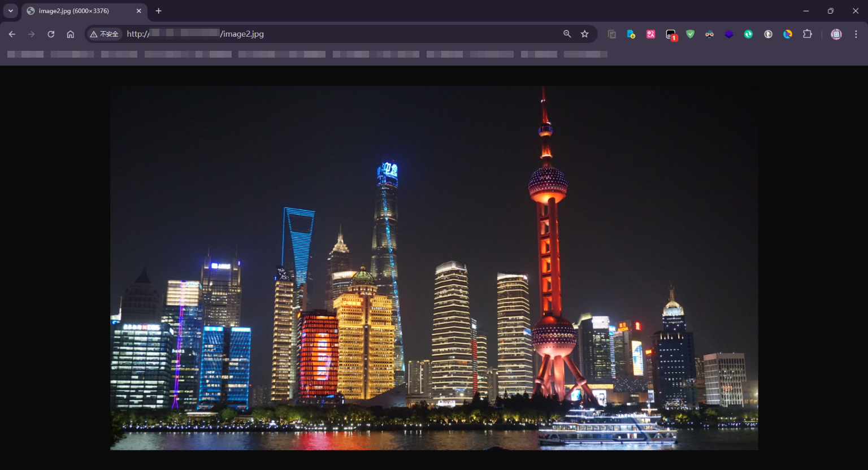Go to the browser home page

point(70,34)
